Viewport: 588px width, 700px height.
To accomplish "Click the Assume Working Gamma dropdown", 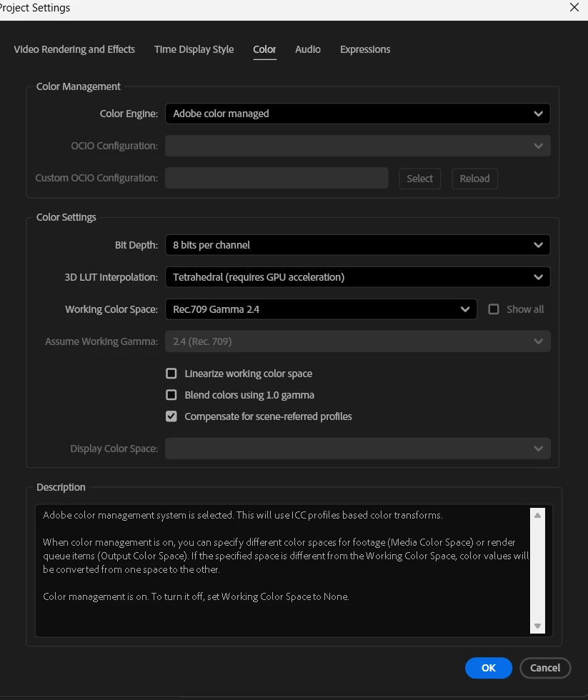I will tap(358, 341).
